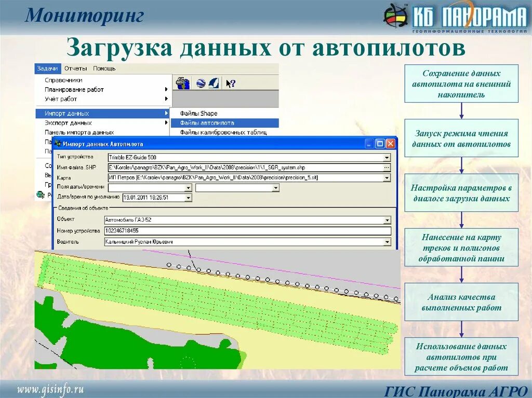
Task: Expand Дата/время по умолчанию dropdown
Action: pyautogui.click(x=188, y=198)
